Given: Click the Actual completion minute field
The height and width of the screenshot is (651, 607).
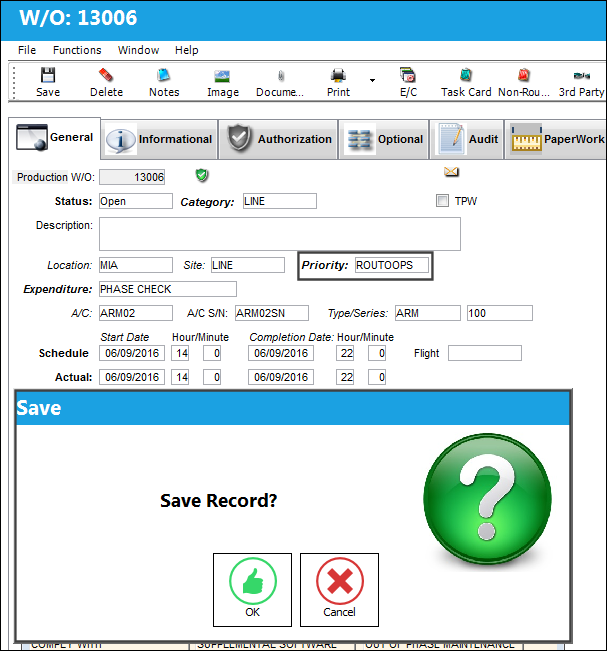Looking at the screenshot, I should [377, 377].
